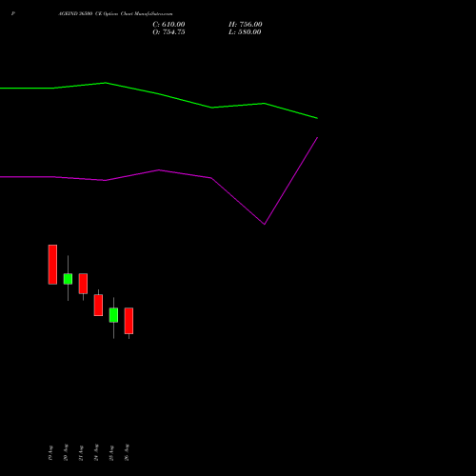Click the purple indicator line on chart
Image resolution: width=476 pixels, height=476 pixels.
(159, 170)
